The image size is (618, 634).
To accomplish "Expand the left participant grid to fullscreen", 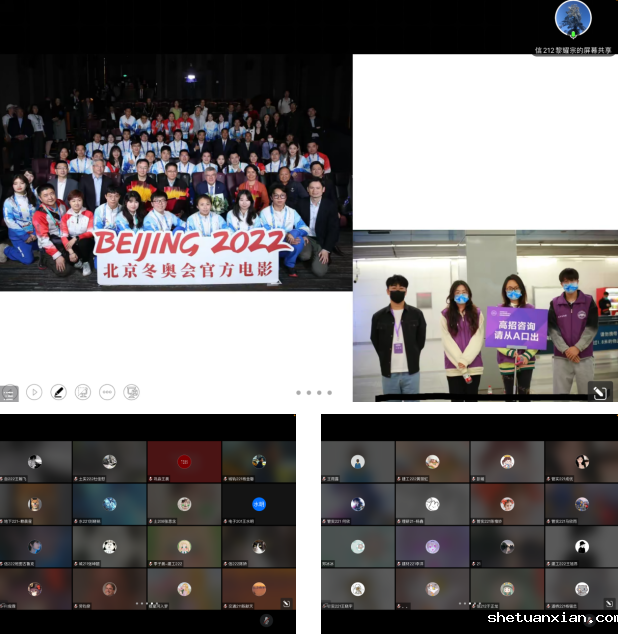I will [x=287, y=604].
